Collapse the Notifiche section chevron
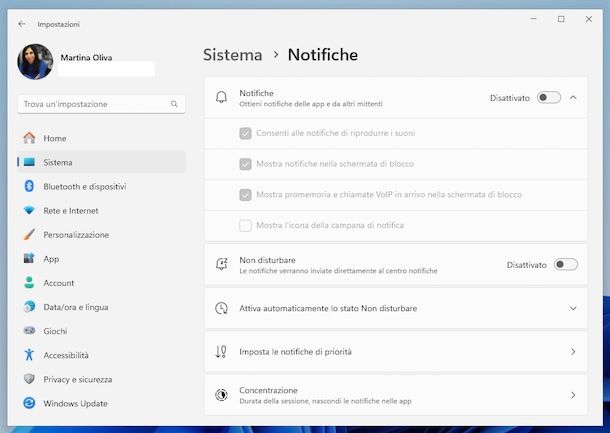This screenshot has height=433, width=610. [x=573, y=98]
